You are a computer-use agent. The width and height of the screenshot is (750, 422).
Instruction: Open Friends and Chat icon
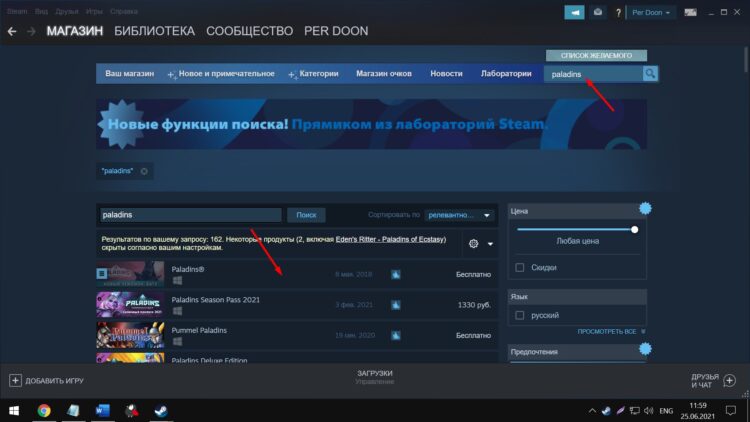[x=731, y=380]
